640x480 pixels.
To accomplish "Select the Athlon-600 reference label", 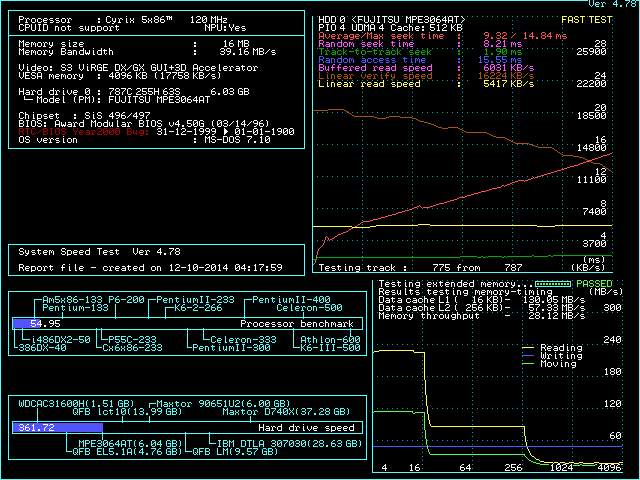I will click(329, 340).
